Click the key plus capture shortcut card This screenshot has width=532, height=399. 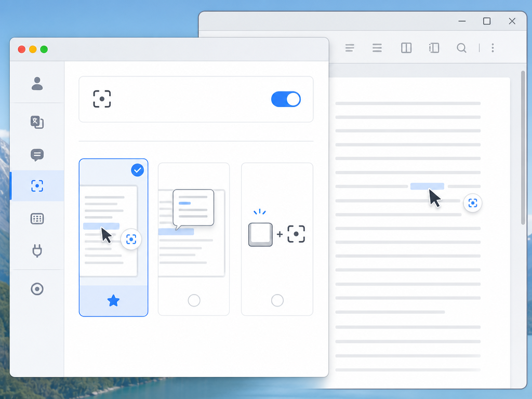tap(277, 239)
